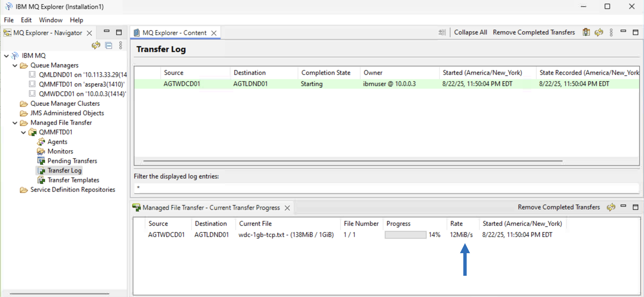Open the Edit menu
The height and width of the screenshot is (297, 644).
pos(26,20)
